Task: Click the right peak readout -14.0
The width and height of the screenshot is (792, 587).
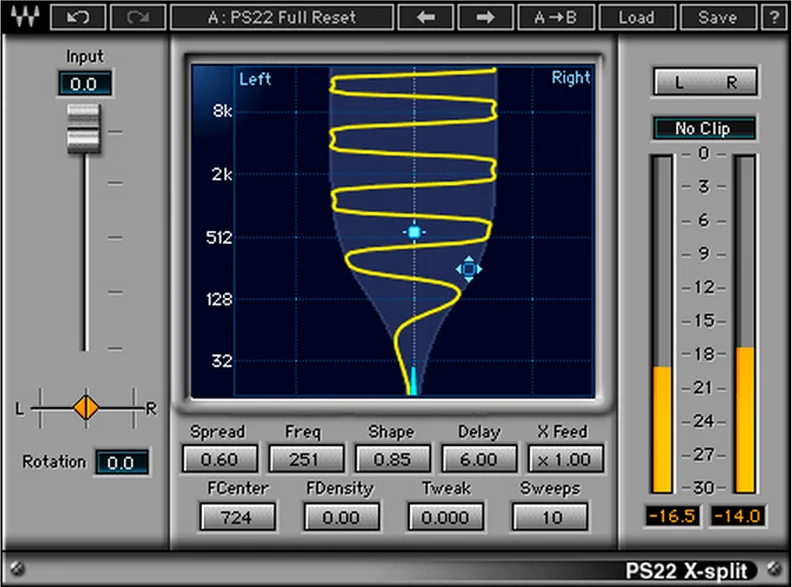Action: (x=737, y=516)
